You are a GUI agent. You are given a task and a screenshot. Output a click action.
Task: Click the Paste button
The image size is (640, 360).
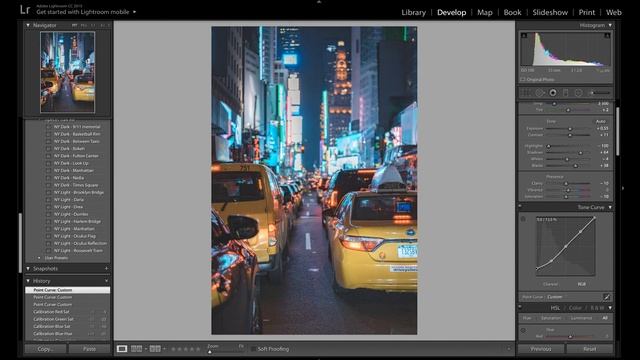[x=89, y=349]
